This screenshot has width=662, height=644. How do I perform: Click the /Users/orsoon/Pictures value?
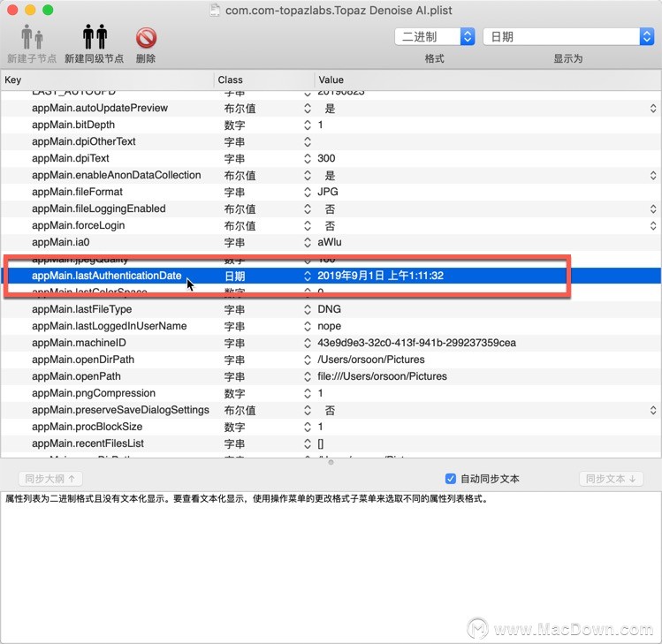(371, 360)
